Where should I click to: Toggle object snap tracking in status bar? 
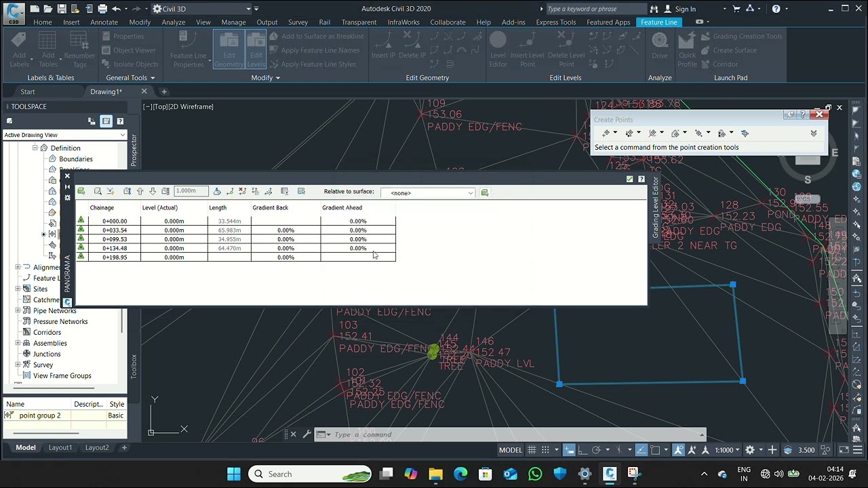coord(641,449)
